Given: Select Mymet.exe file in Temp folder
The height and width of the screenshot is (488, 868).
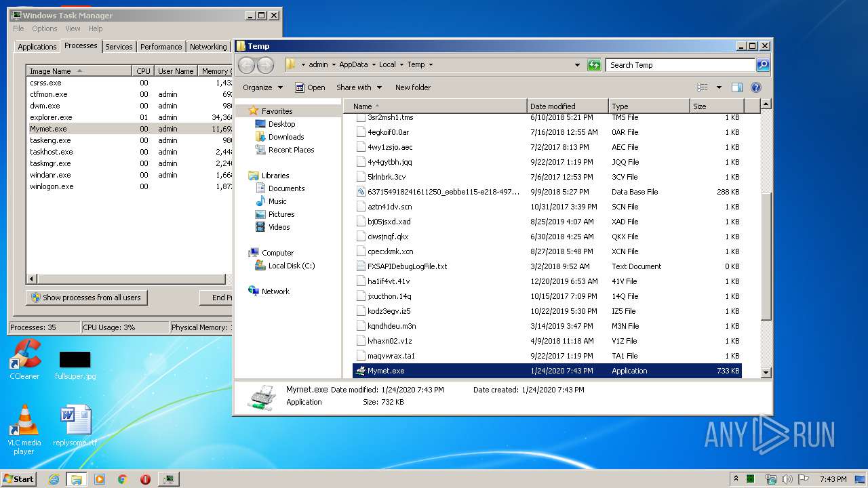Looking at the screenshot, I should coord(547,371).
